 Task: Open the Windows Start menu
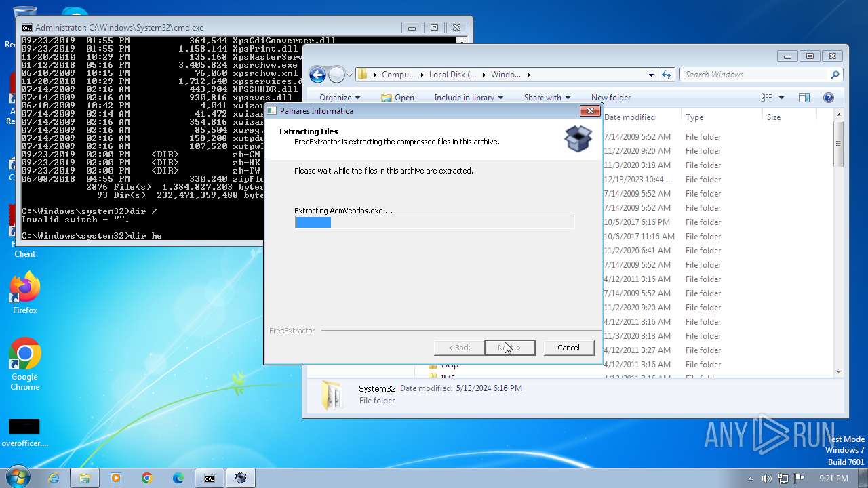[18, 478]
